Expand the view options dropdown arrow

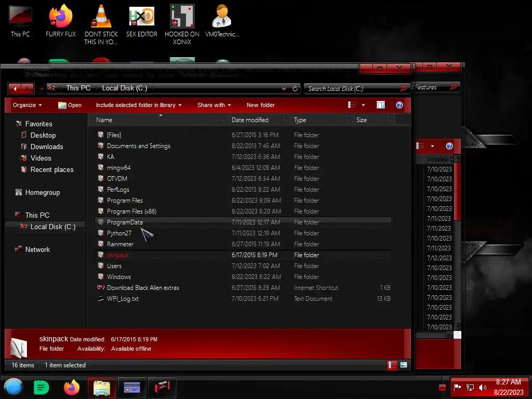point(363,105)
